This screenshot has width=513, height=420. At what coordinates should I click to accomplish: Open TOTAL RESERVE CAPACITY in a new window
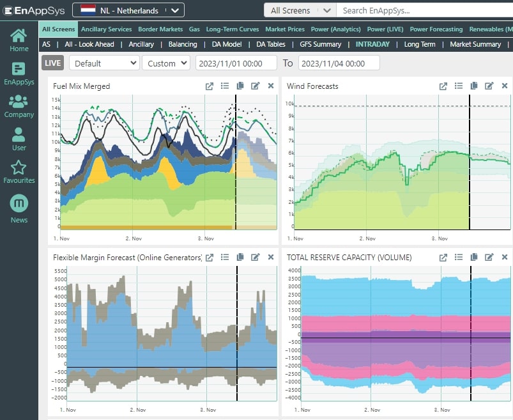click(443, 257)
